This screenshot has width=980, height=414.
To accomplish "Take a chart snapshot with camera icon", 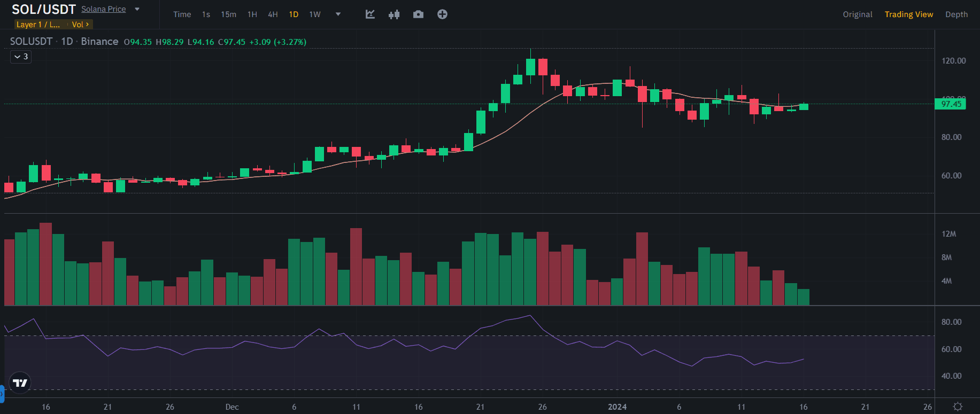I will pyautogui.click(x=418, y=14).
